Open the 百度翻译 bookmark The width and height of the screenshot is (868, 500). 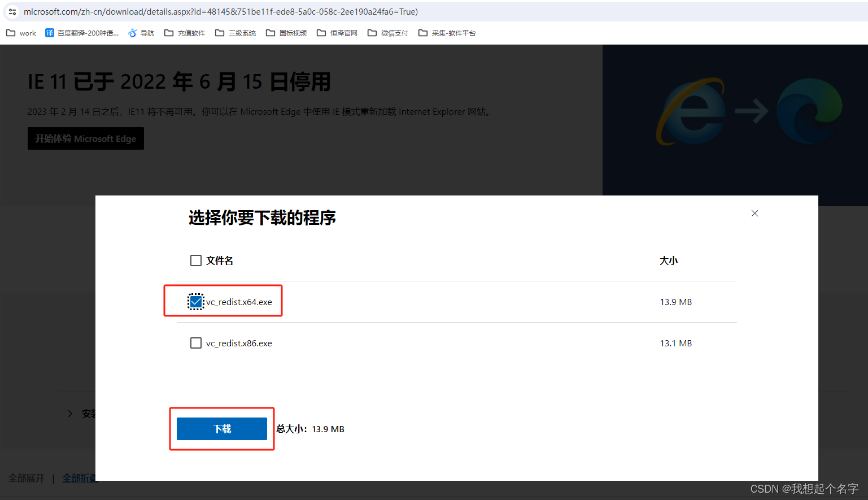point(82,33)
